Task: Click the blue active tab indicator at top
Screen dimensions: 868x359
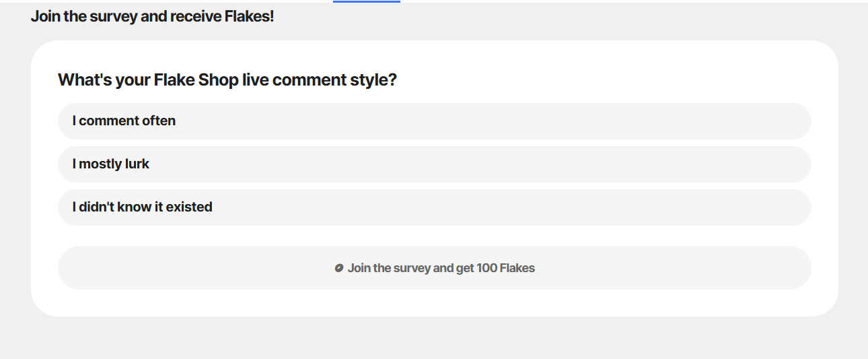Action: click(367, 1)
